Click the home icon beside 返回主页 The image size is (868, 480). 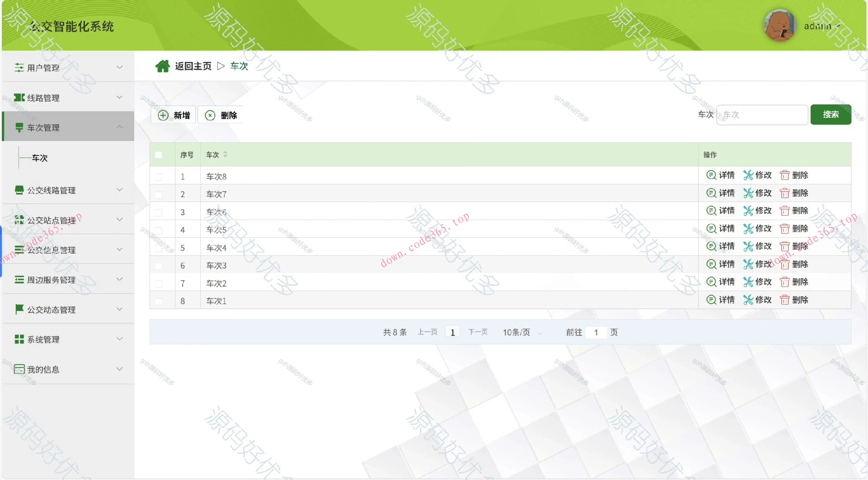tap(162, 66)
